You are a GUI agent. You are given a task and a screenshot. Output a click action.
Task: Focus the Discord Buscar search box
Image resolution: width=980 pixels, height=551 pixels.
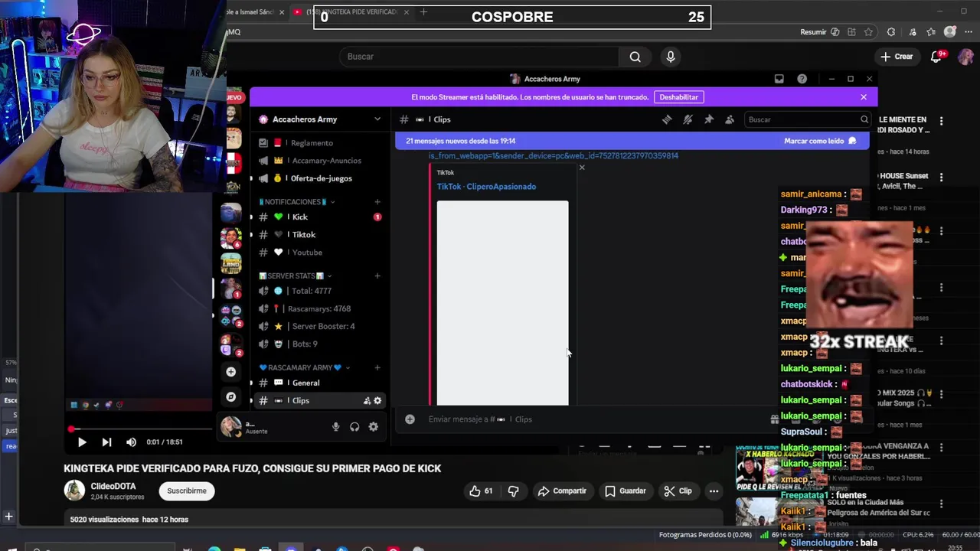pos(807,119)
